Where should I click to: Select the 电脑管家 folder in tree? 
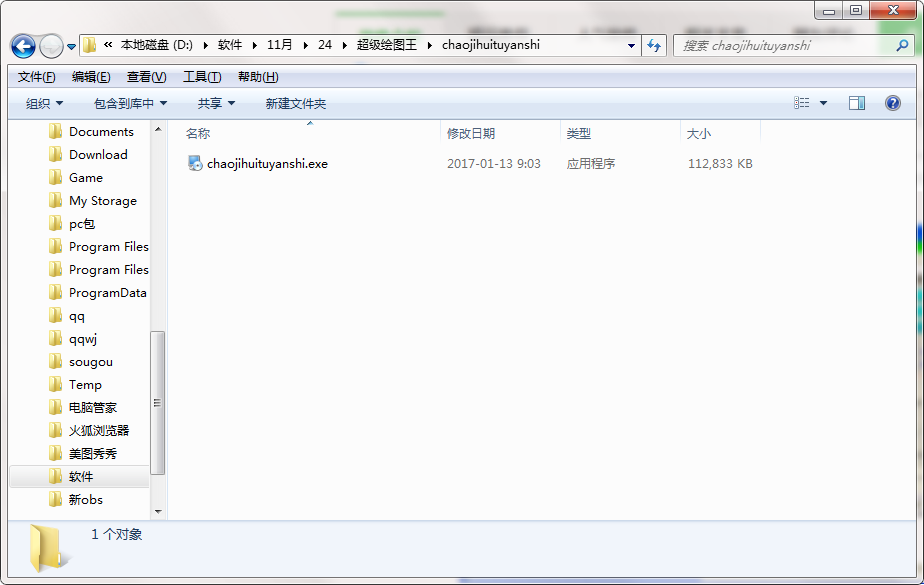tap(92, 408)
